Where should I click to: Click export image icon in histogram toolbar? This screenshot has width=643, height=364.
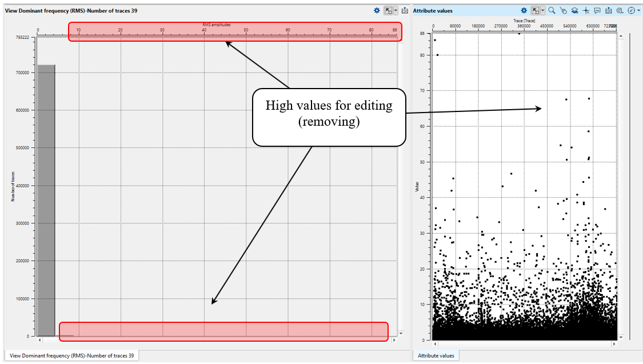[x=405, y=10]
